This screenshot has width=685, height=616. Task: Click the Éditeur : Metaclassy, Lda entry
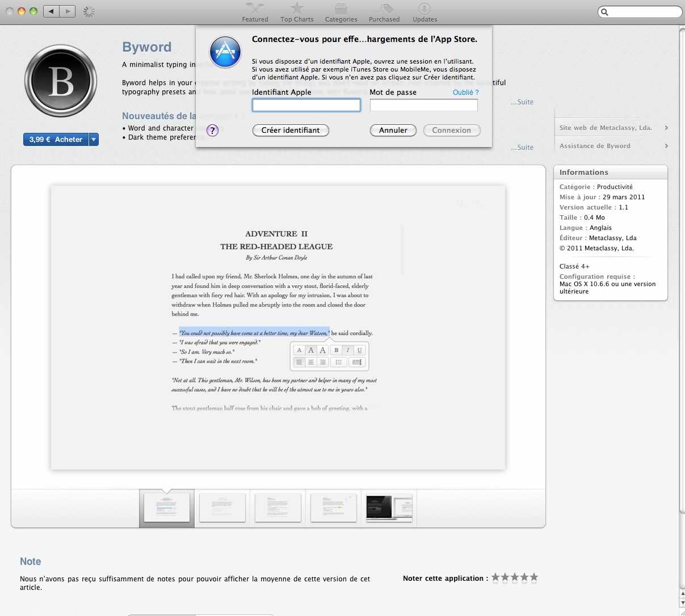click(598, 238)
